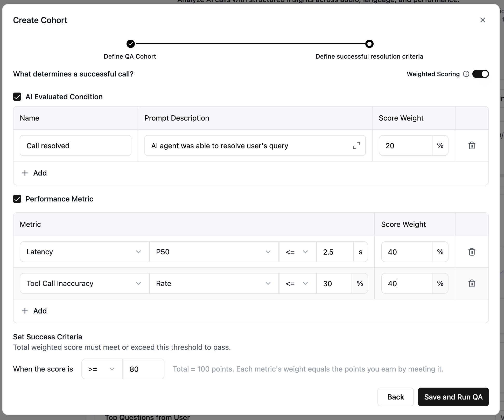Screen dimensions: 504x420
Task: Uncheck AI Evaluated Condition checkbox
Action: pyautogui.click(x=17, y=97)
